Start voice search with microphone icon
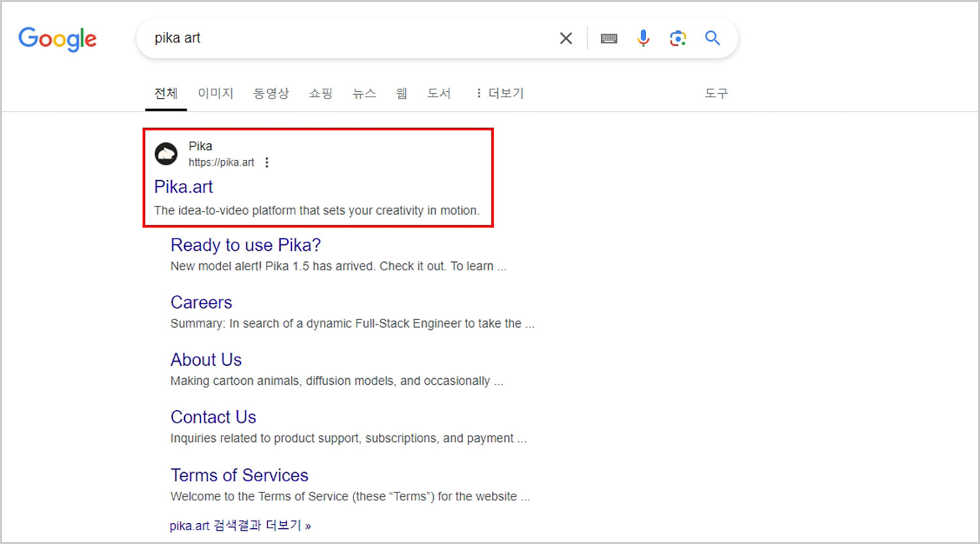Viewport: 980px width, 544px height. (x=644, y=39)
